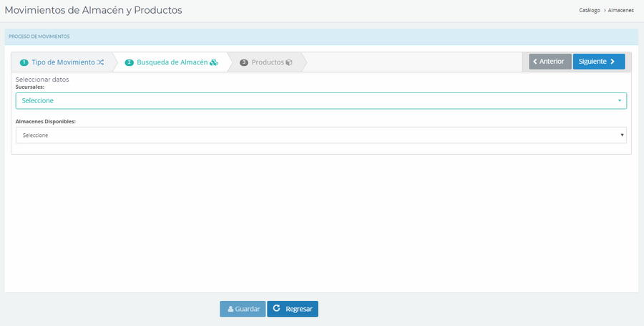
Task: Switch to the Tipo de Movimiento step
Action: pyautogui.click(x=62, y=62)
